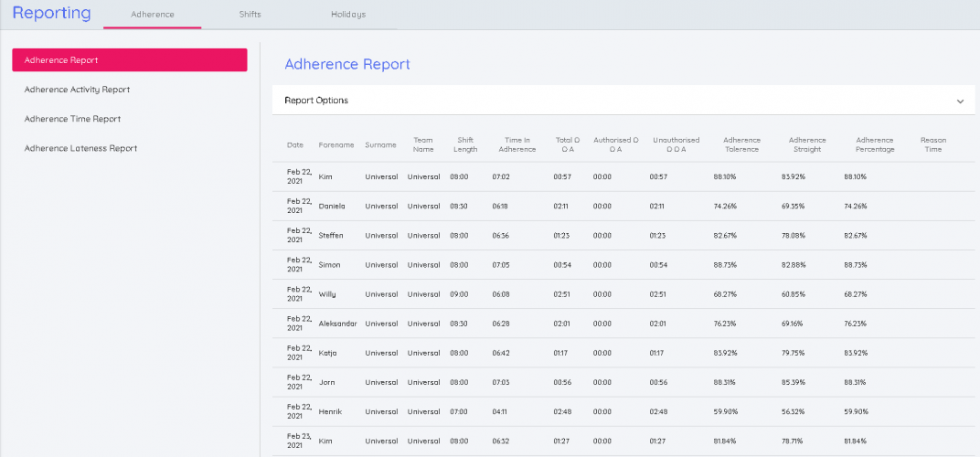Select Adherence Report in sidebar
980x457 pixels.
129,60
